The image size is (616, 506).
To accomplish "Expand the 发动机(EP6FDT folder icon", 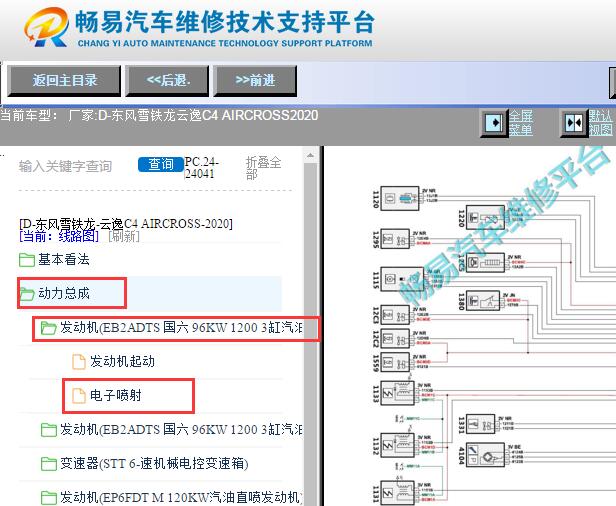I will (x=48, y=498).
